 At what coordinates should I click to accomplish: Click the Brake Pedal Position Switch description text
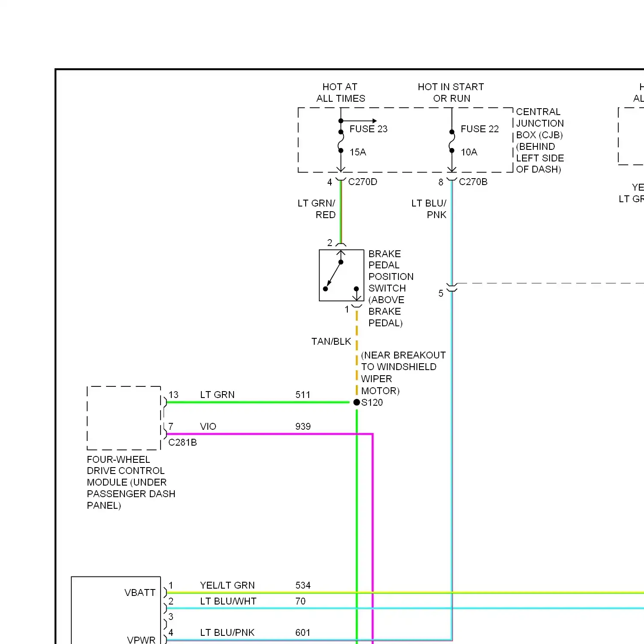click(x=391, y=288)
